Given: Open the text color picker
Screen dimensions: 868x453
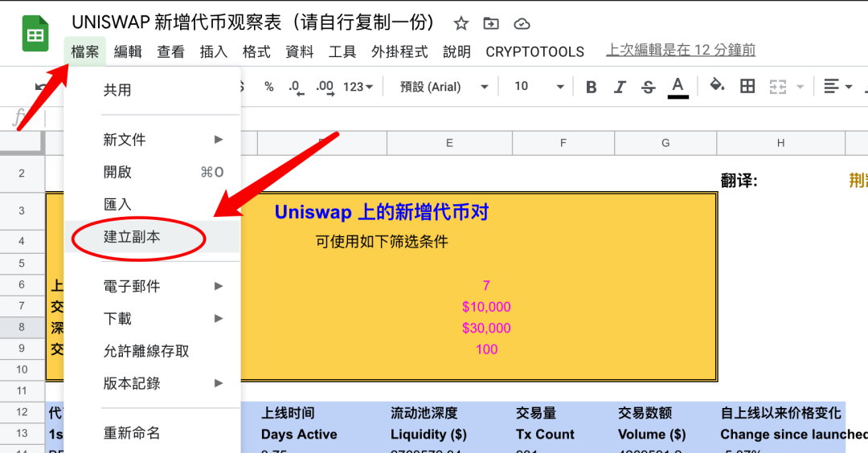Looking at the screenshot, I should click(x=678, y=87).
